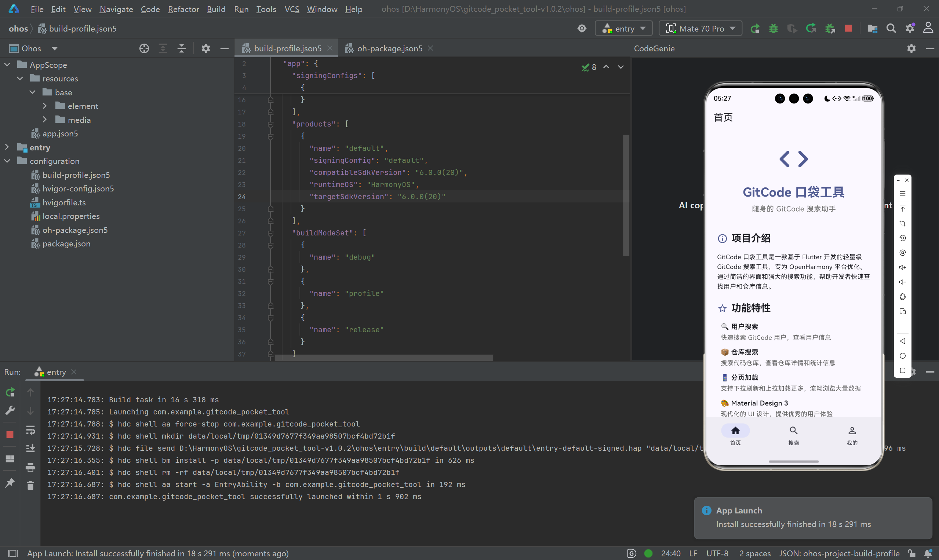Viewport: 939px width, 560px height.
Task: Click the editor horizontal scrollbar
Action: (x=383, y=357)
